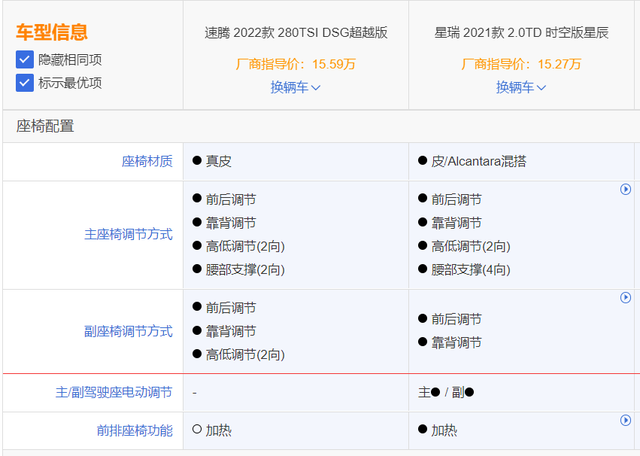The image size is (640, 456).
Task: Open the 前排座椅功能 parameter link
Action: click(135, 430)
